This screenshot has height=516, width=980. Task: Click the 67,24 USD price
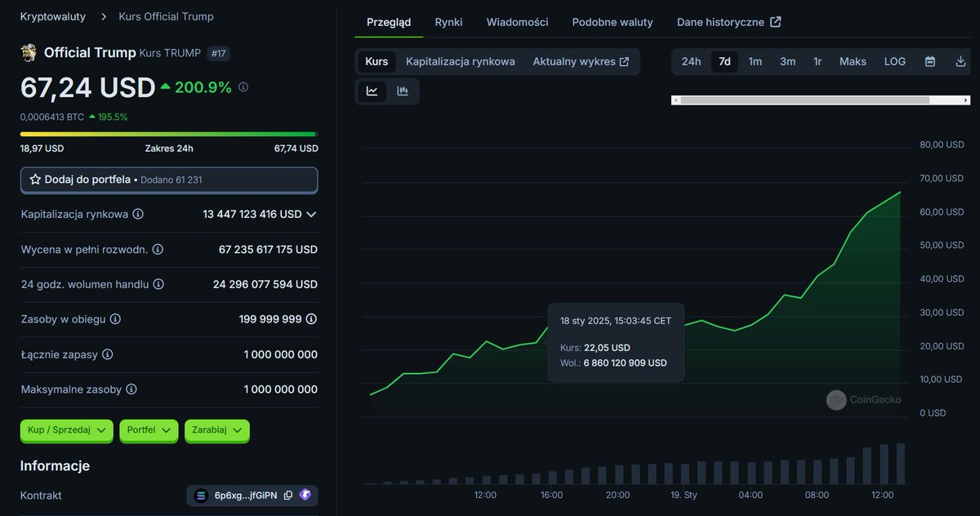click(x=87, y=87)
